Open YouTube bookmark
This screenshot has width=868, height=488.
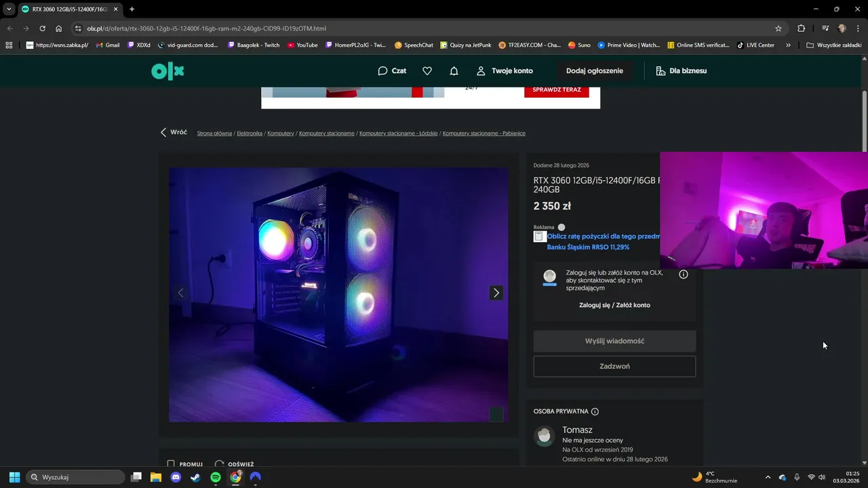(x=302, y=45)
